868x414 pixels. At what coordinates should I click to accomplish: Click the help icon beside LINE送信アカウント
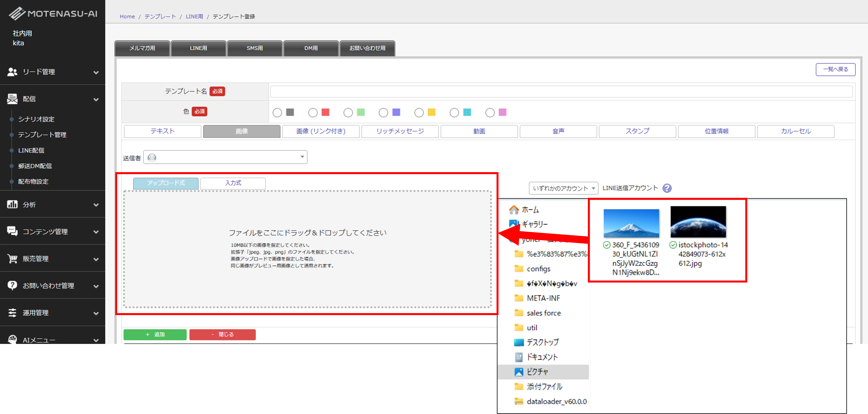(667, 188)
